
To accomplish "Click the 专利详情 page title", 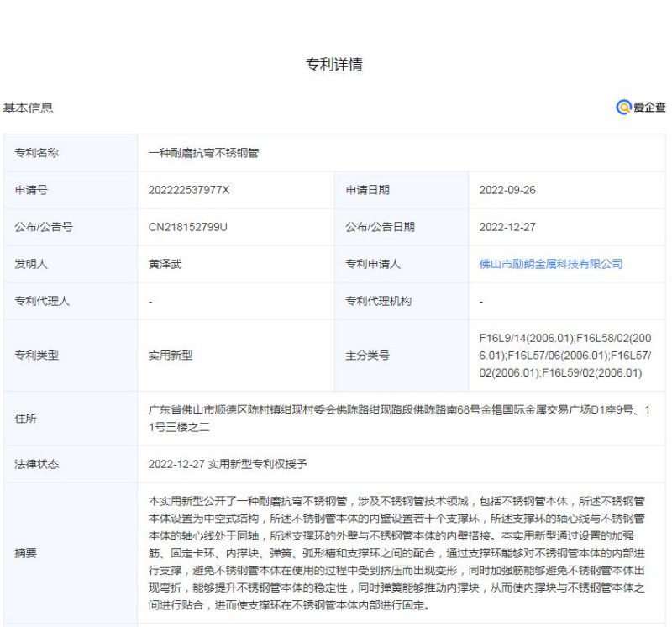I will (x=335, y=65).
